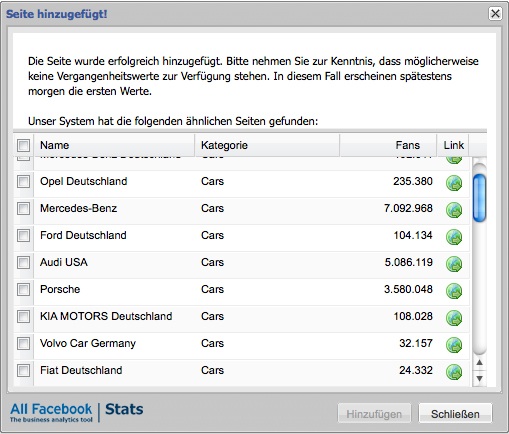
Task: Check the Volvo Car Germany row checkbox
Action: pos(23,343)
